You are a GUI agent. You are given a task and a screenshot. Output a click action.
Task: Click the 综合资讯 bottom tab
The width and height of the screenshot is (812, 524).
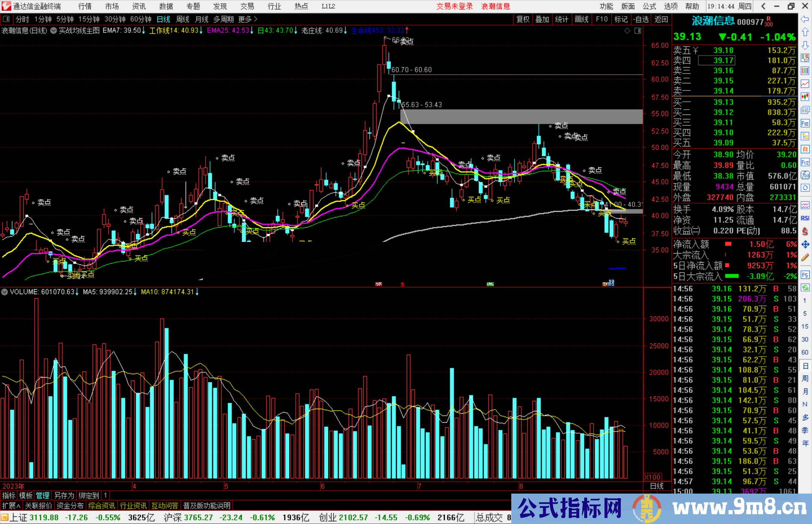[x=101, y=506]
